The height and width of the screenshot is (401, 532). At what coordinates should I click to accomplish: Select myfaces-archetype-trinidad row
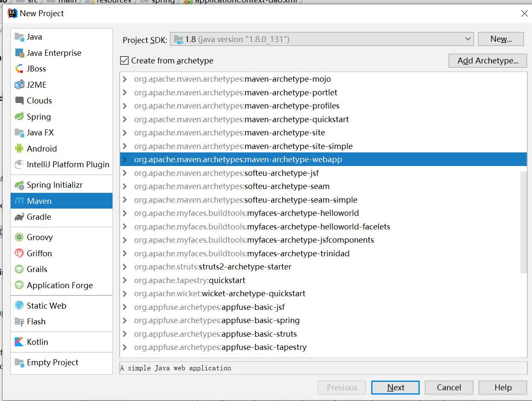tap(323, 253)
